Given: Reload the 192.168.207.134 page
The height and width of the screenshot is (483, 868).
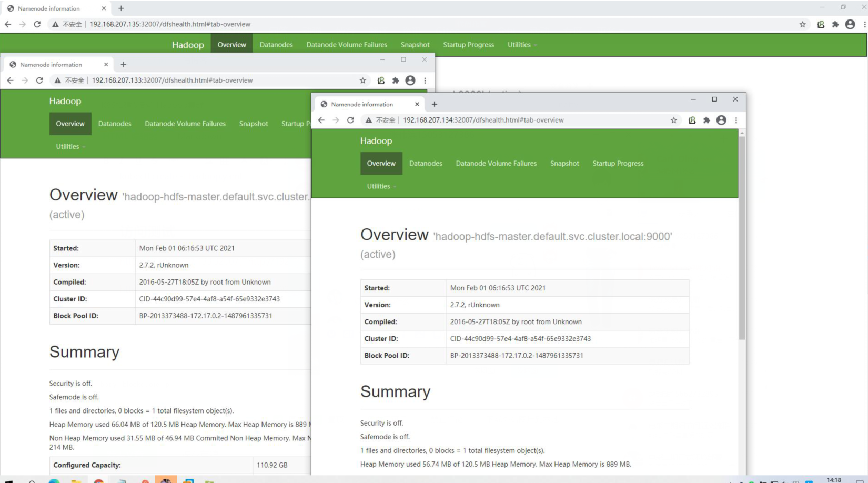Looking at the screenshot, I should pyautogui.click(x=350, y=120).
